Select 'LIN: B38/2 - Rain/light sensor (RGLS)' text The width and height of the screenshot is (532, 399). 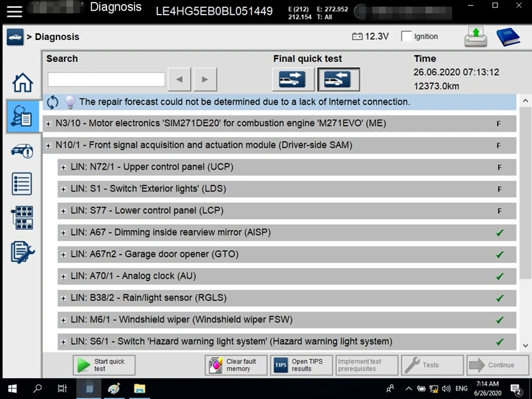point(148,298)
